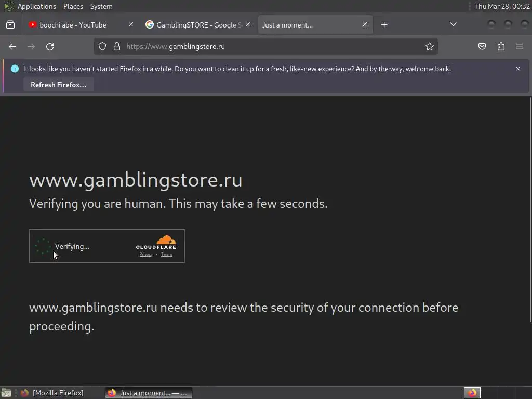Close the boochi abe YouTube tab

click(x=131, y=25)
